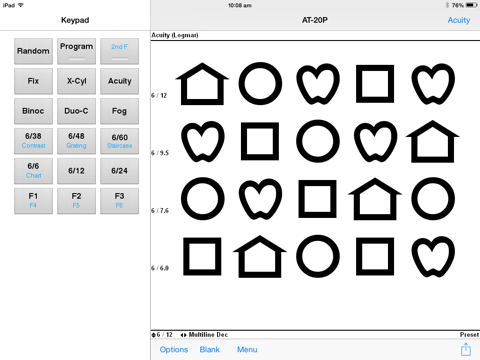Click the AT-20P title
The width and height of the screenshot is (480, 360).
coord(315,20)
